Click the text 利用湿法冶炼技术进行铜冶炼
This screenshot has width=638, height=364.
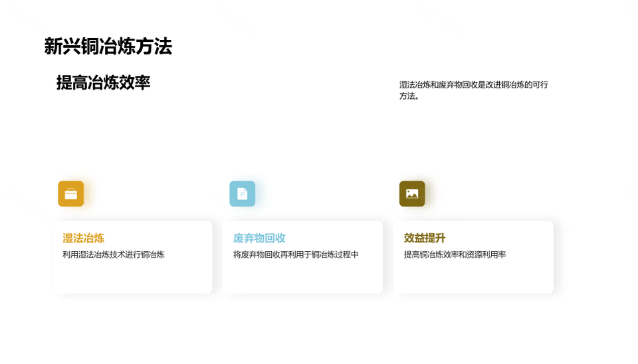[114, 254]
